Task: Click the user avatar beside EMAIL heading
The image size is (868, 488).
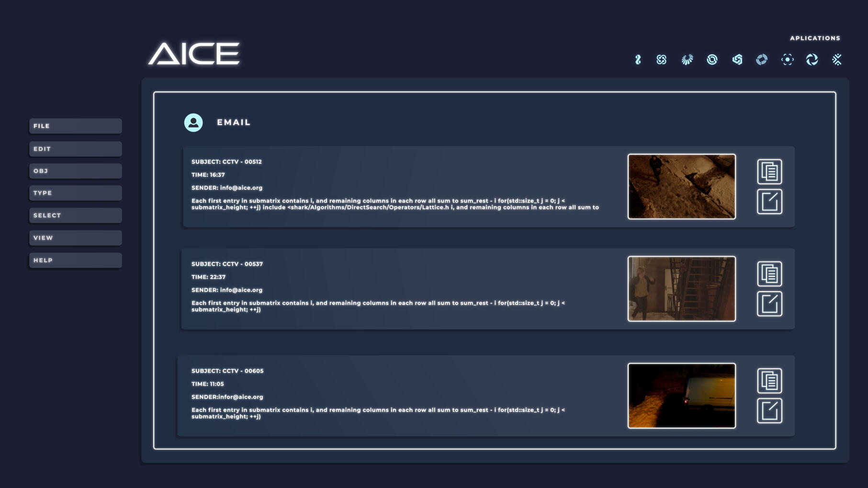Action: click(193, 122)
